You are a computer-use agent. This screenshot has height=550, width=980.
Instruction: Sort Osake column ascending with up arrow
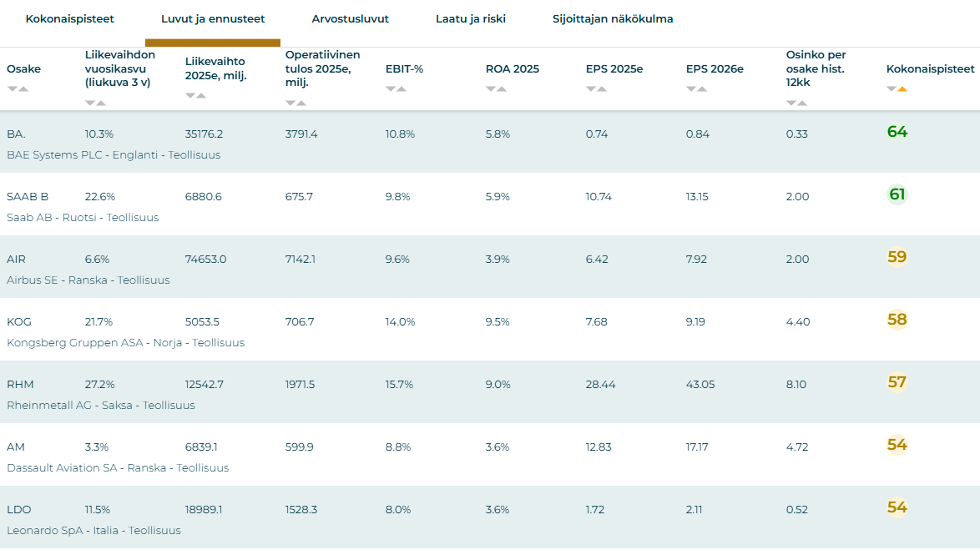coord(23,89)
